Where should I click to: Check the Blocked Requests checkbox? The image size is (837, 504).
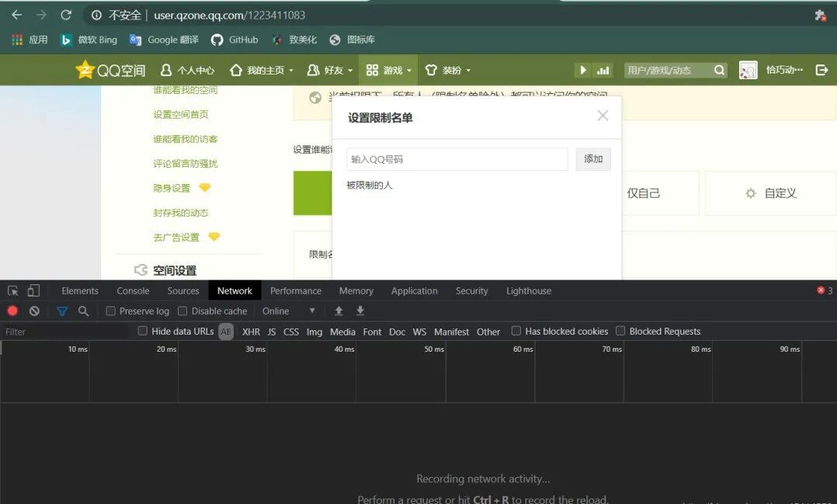620,331
